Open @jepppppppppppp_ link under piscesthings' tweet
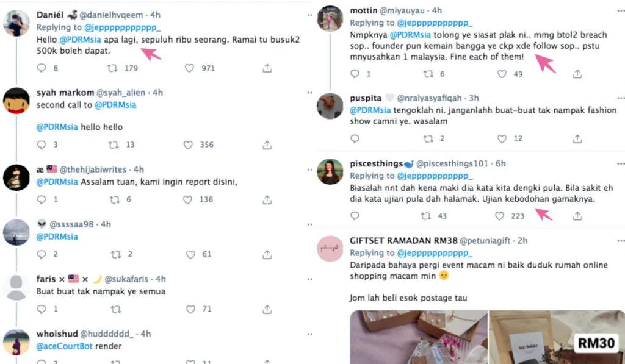The image size is (625, 364). point(435,176)
